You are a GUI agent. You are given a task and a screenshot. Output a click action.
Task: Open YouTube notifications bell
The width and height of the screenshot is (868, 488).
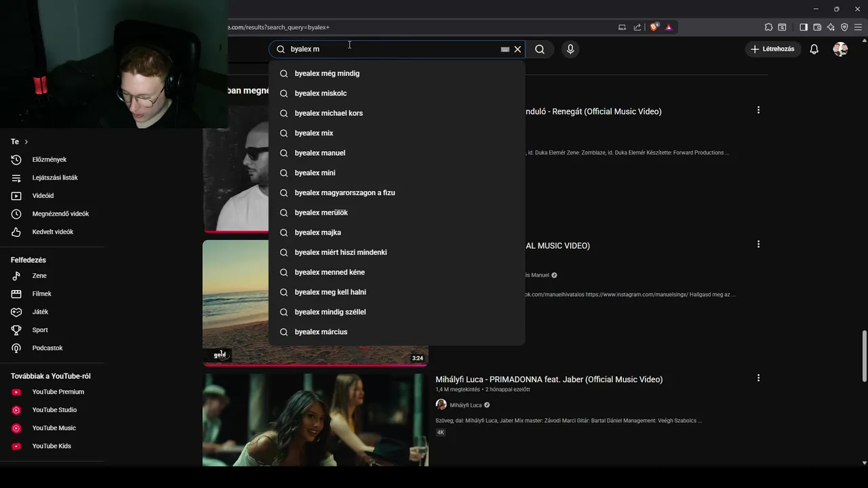(814, 49)
